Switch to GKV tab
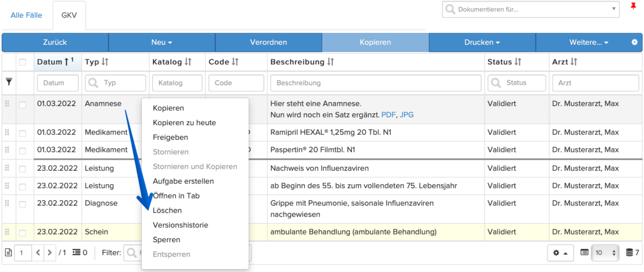Image resolution: width=644 pixels, height=272 pixels. (x=69, y=15)
